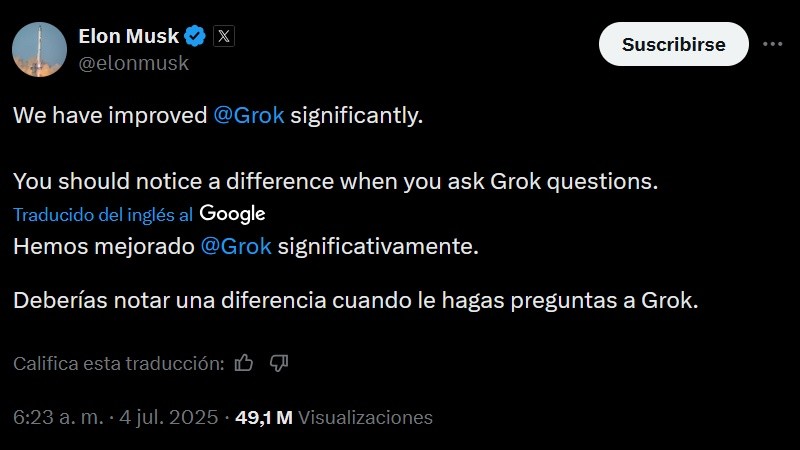
Task: Click the "You should notice a difference" sentence
Action: [x=336, y=183]
